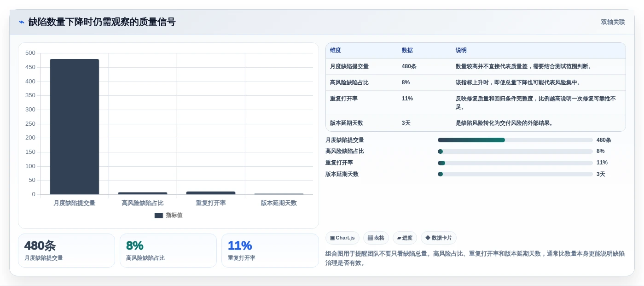Screen dimensions: 644x286
Task: Click the 维度 table column header
Action: point(336,51)
